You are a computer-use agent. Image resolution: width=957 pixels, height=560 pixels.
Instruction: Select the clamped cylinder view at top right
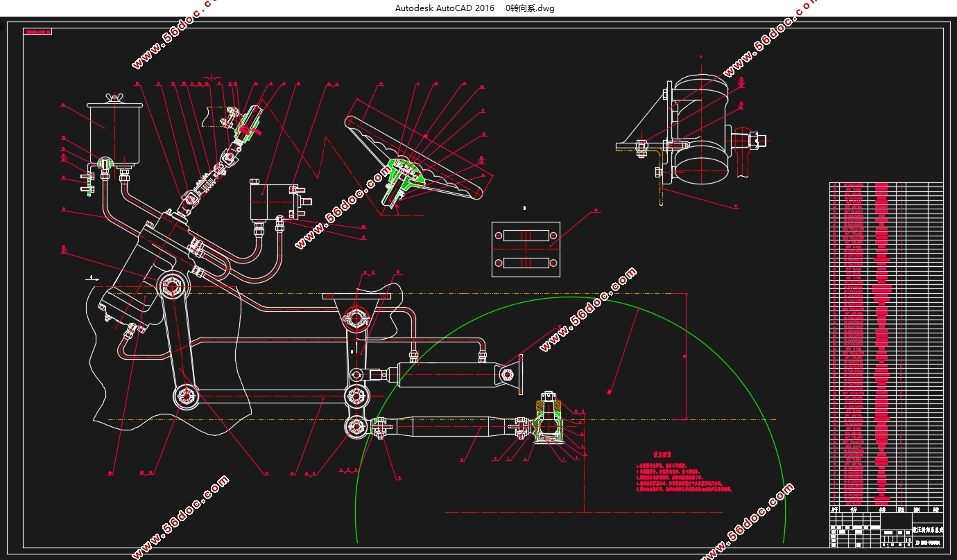pos(693,132)
